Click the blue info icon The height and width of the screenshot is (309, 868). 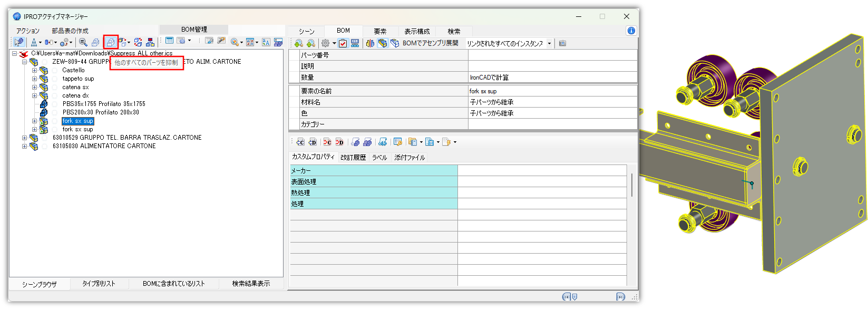(631, 31)
